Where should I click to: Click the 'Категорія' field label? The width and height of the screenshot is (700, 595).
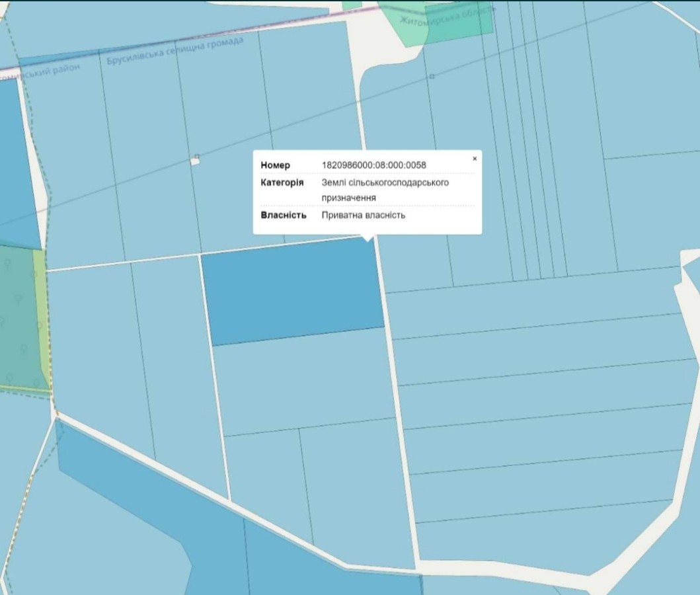pos(282,182)
